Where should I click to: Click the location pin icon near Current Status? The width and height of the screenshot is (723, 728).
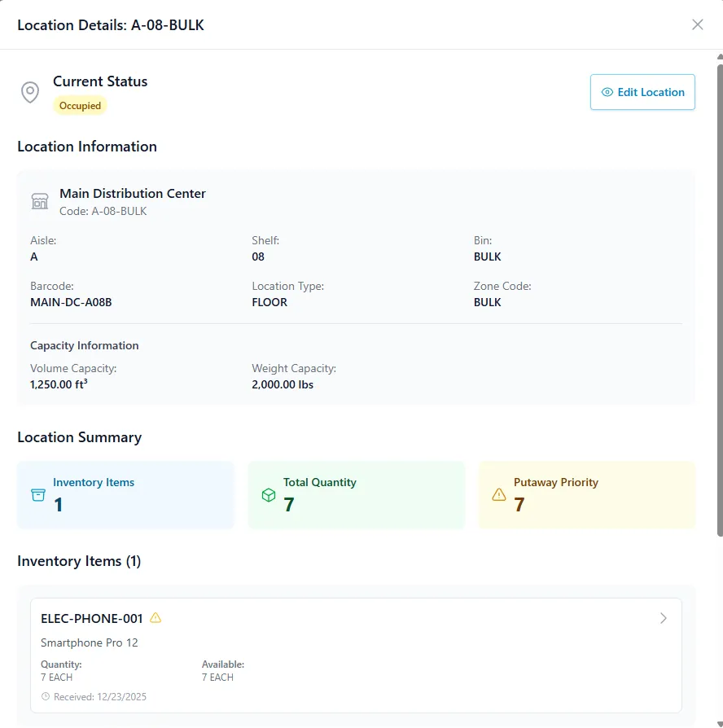30,92
